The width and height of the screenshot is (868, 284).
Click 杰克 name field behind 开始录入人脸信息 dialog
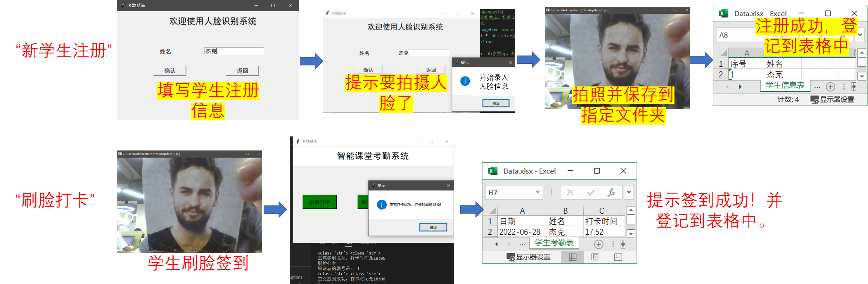click(423, 53)
